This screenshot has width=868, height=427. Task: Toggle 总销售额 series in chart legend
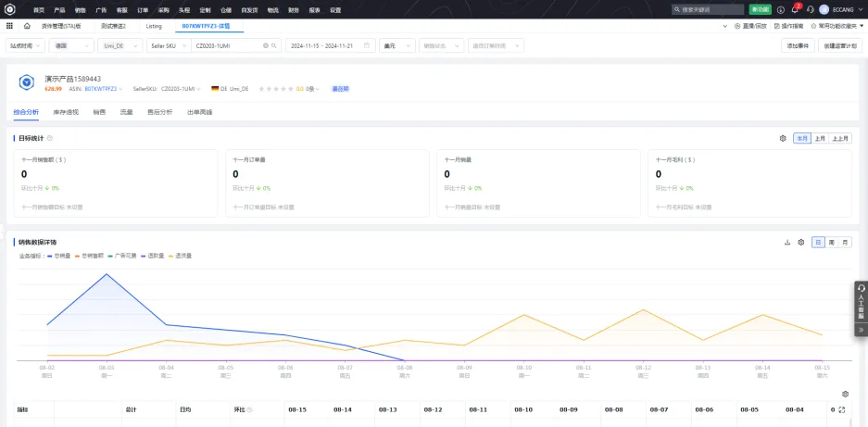89,256
